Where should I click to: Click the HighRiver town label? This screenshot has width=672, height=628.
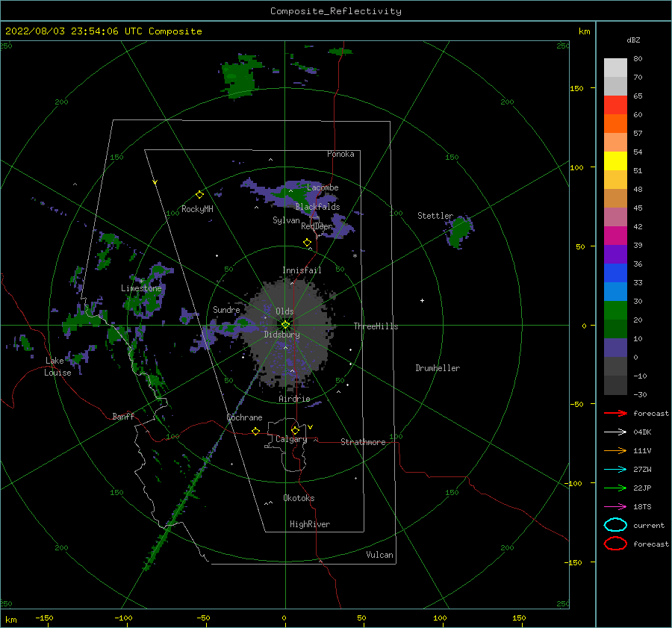coord(310,524)
